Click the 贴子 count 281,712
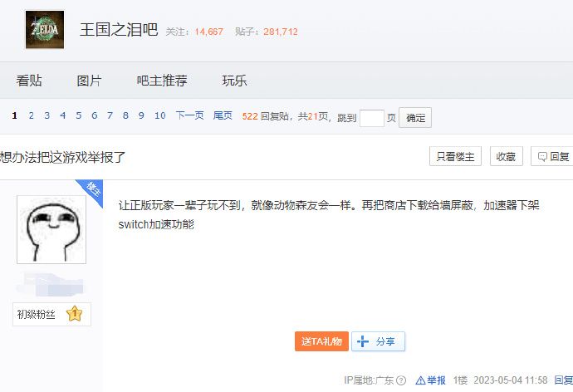573x392 pixels. (x=281, y=32)
